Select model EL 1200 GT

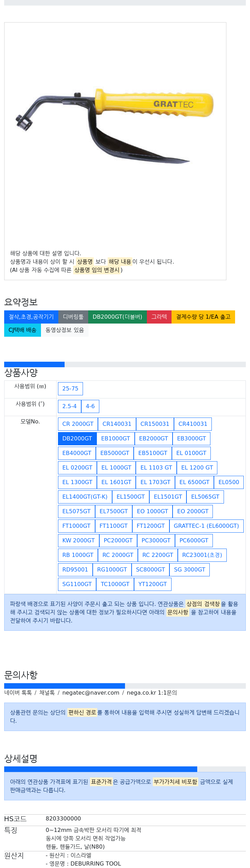tap(197, 468)
